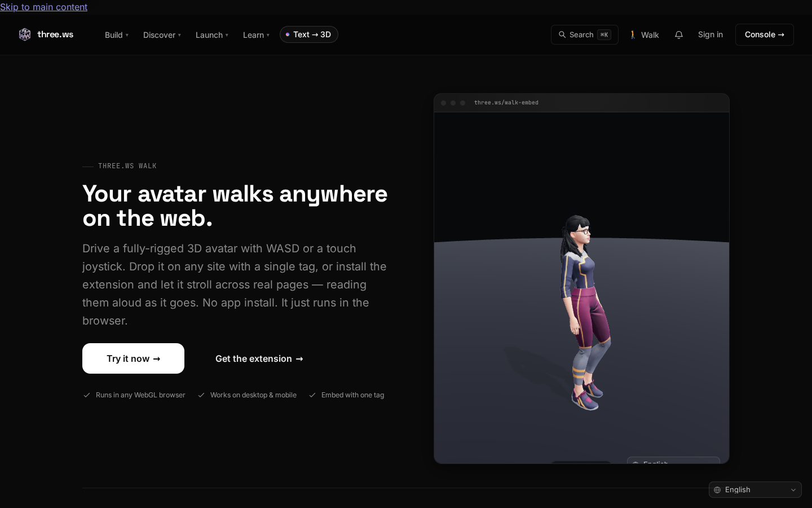812x508 pixels.
Task: Open notifications bell icon
Action: [679, 35]
